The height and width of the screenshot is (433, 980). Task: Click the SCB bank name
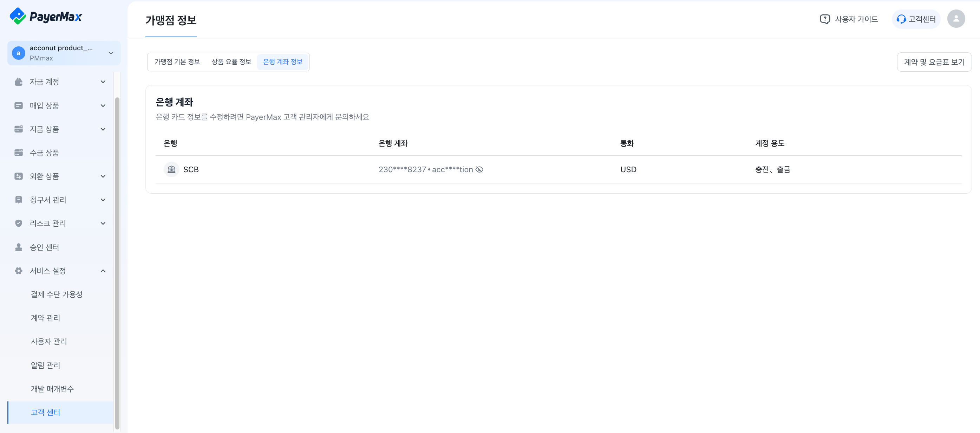point(191,170)
